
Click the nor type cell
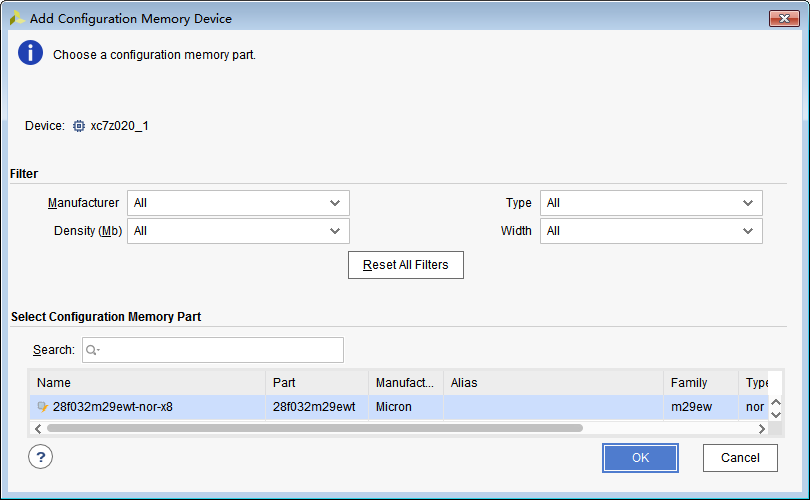[754, 407]
